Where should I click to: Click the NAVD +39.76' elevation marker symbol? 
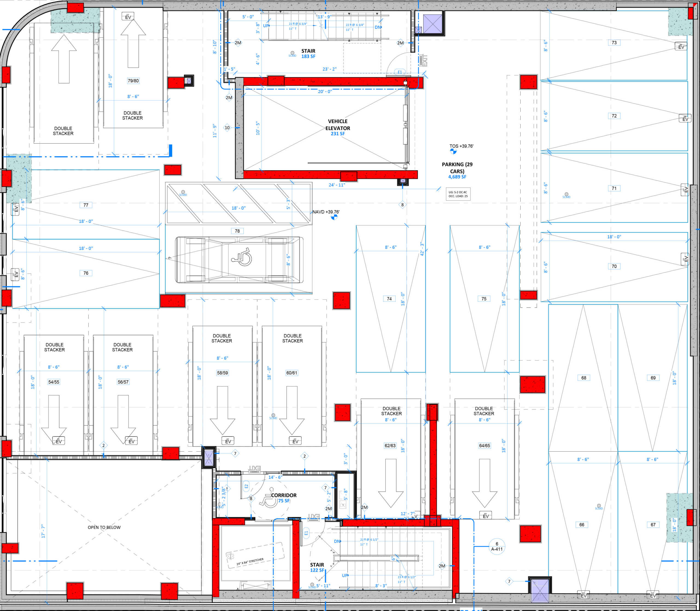334,217
